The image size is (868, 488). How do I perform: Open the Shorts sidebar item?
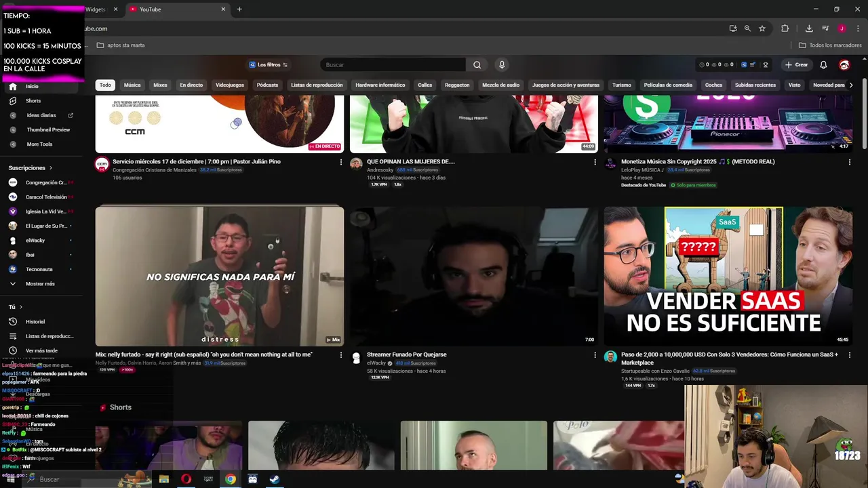pyautogui.click(x=42, y=101)
